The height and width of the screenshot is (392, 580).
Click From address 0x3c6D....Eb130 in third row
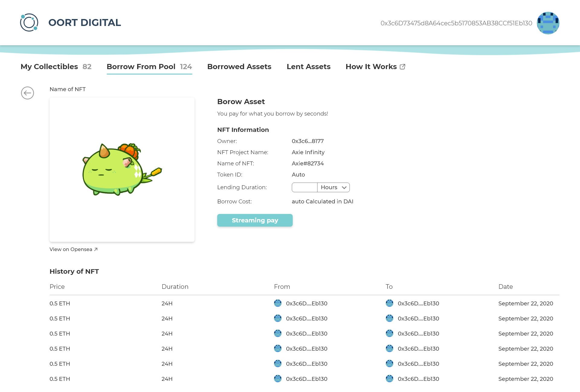[307, 334]
